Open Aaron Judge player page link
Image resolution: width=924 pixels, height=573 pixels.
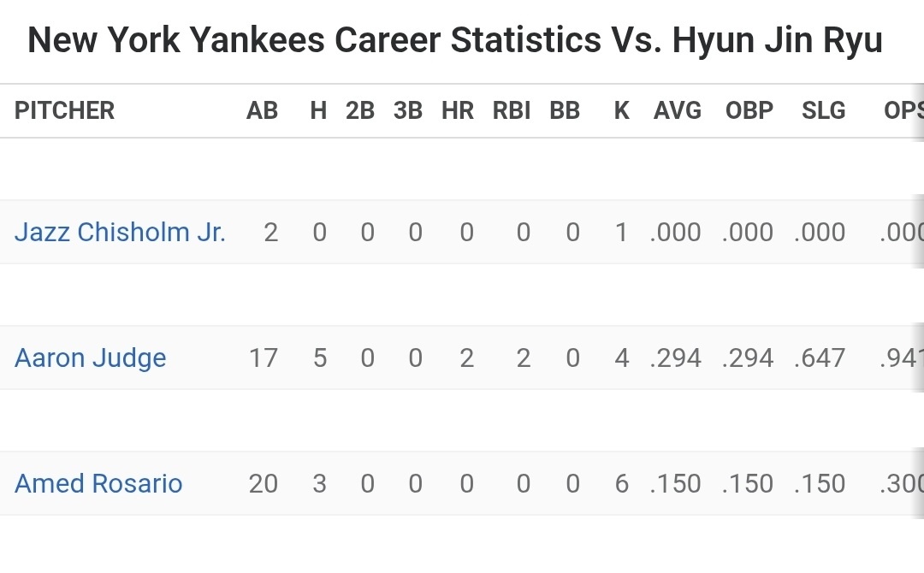pos(91,357)
